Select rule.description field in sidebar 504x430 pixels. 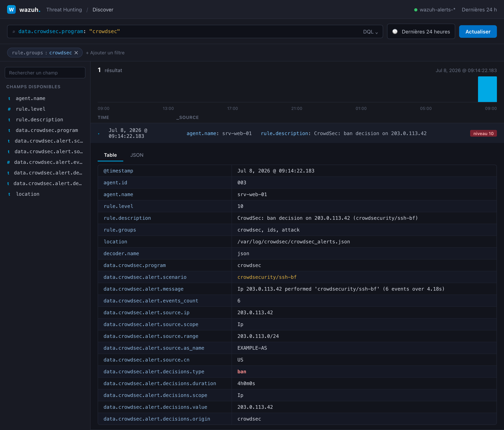pyautogui.click(x=39, y=120)
